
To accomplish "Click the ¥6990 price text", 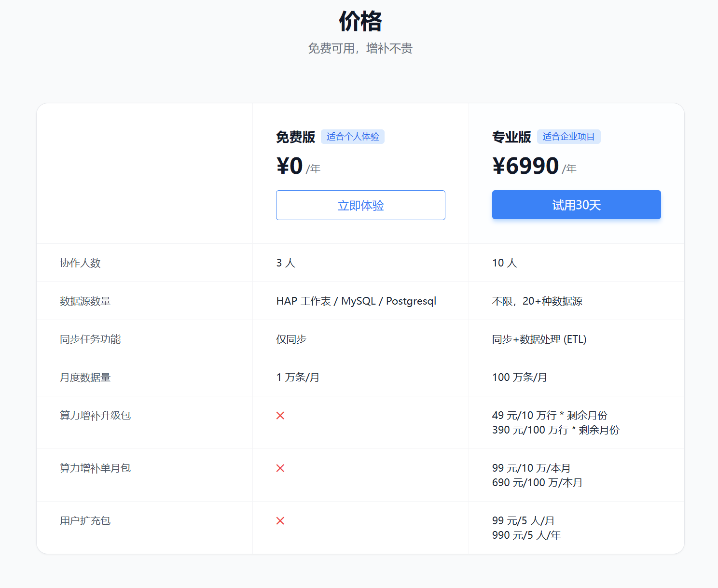I will click(525, 166).
